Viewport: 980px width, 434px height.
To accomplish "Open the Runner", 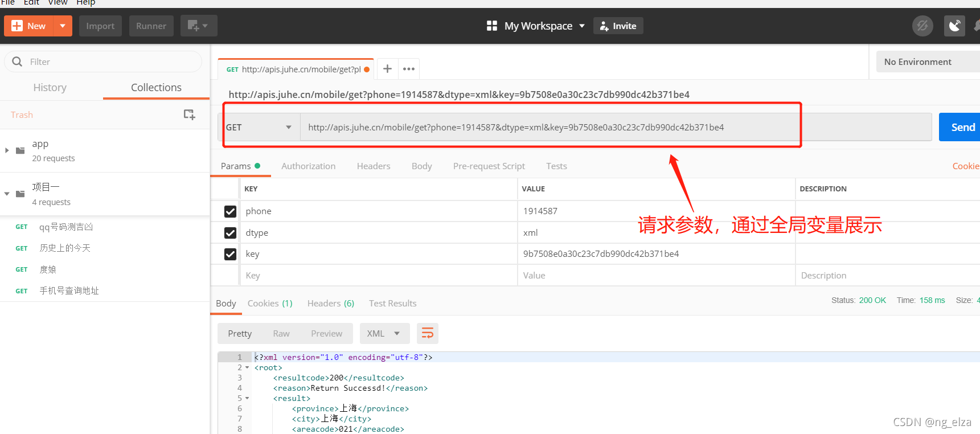I will tap(151, 26).
